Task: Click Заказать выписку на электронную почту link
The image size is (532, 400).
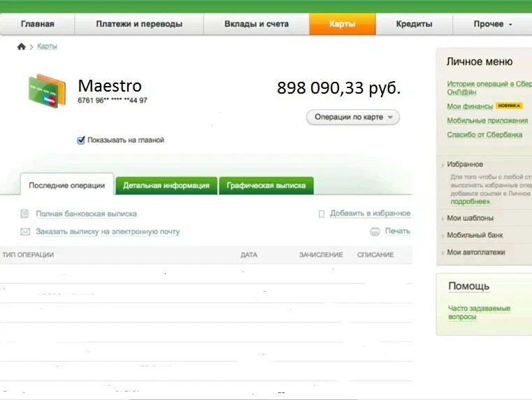Action: coord(108,231)
